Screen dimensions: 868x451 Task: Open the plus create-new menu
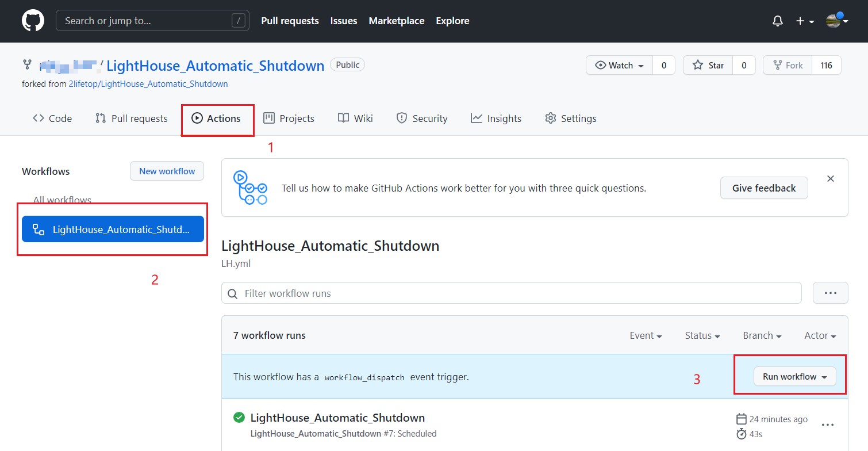click(805, 21)
